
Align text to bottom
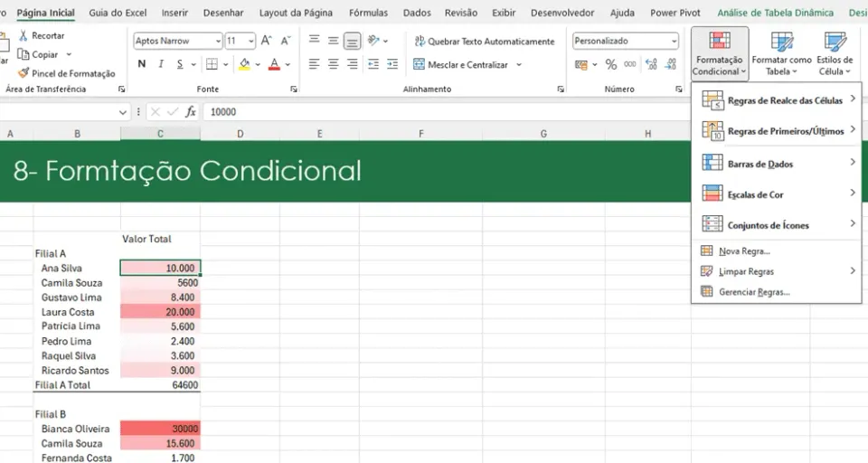pyautogui.click(x=352, y=41)
